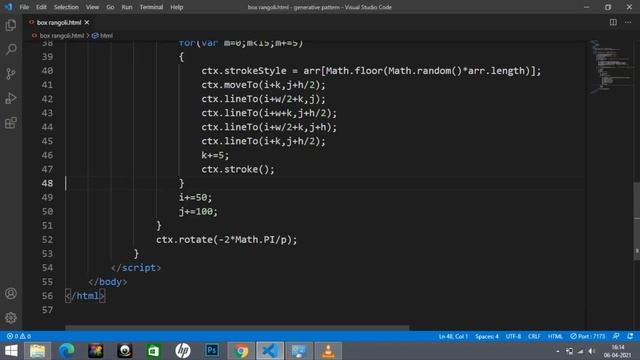The height and width of the screenshot is (360, 640).
Task: Open Windows Start menu
Action: 11,351
